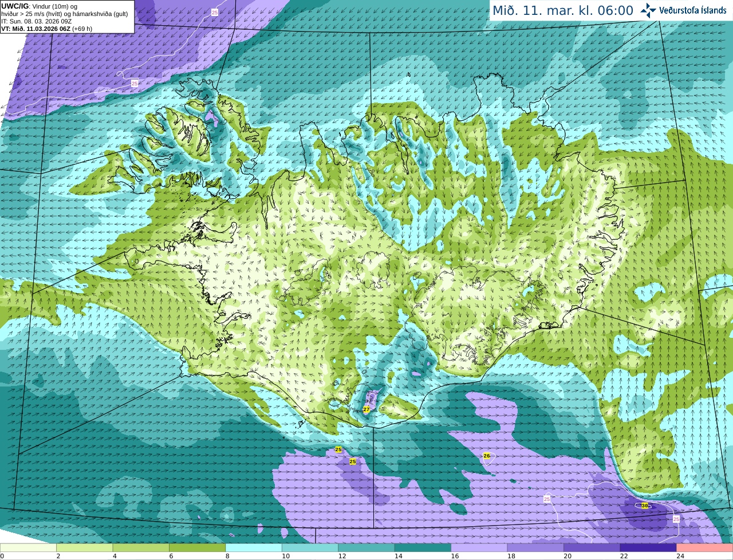Click the legend value 20
Viewport: 733px width, 560px height.
[568, 556]
